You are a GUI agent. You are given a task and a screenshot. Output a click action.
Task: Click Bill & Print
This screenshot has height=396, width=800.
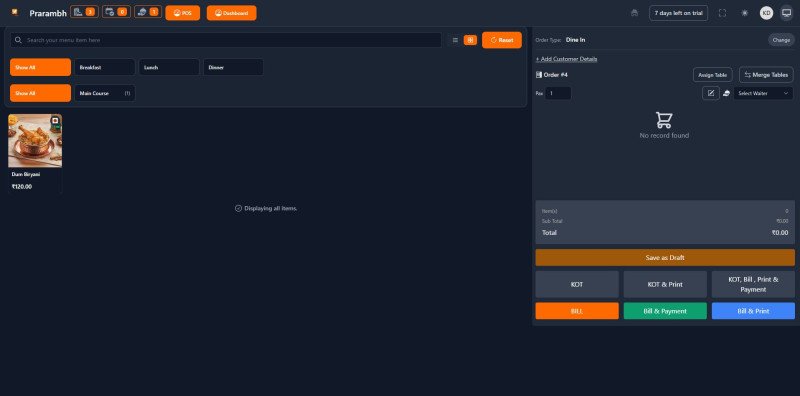pyautogui.click(x=753, y=311)
